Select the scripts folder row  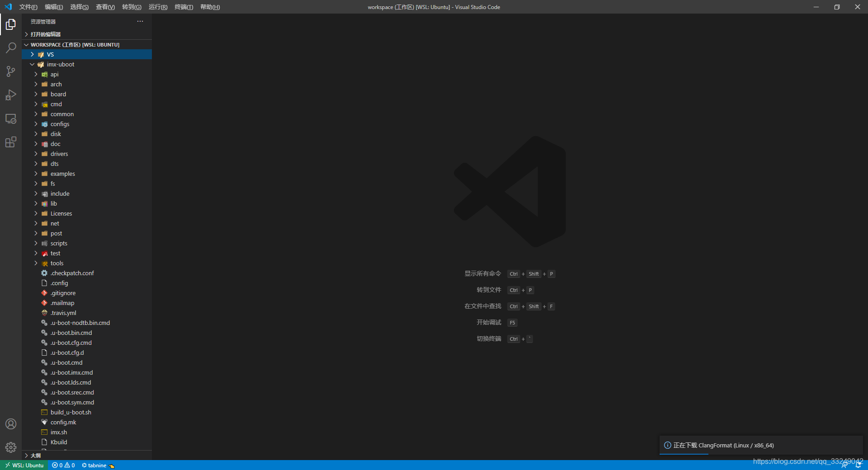coord(87,243)
